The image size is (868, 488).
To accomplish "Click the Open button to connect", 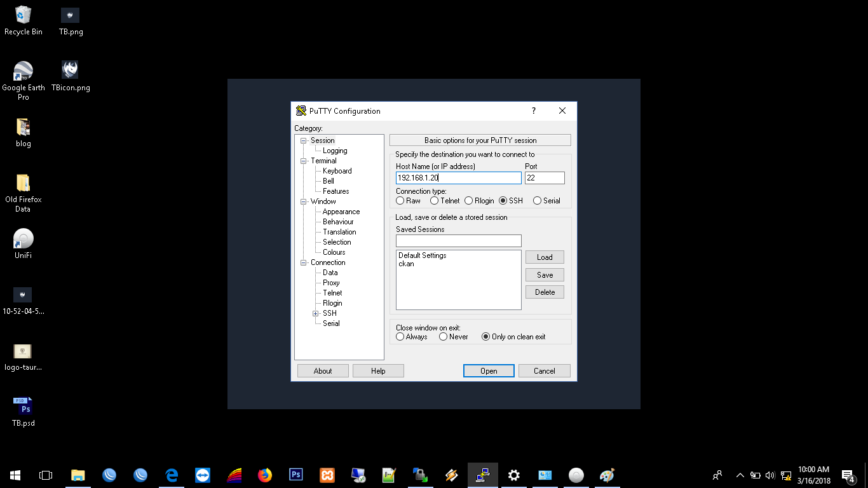I will (489, 371).
